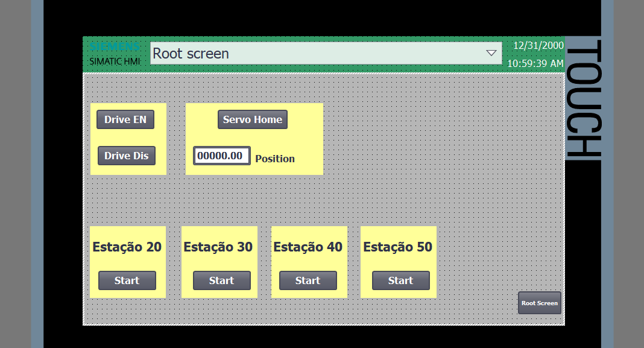Click the Root screen selection box text
Image resolution: width=644 pixels, height=348 pixels.
[191, 54]
